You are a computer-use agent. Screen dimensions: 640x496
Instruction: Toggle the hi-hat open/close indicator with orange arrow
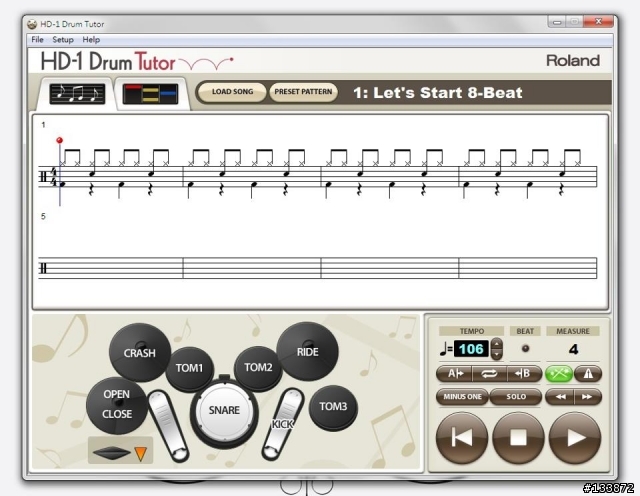120,451
